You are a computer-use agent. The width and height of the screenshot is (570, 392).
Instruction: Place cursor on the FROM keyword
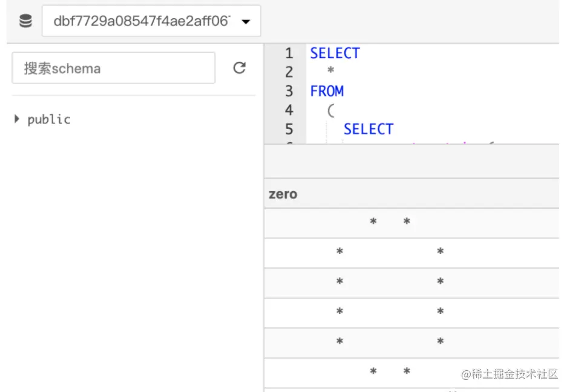pos(327,91)
